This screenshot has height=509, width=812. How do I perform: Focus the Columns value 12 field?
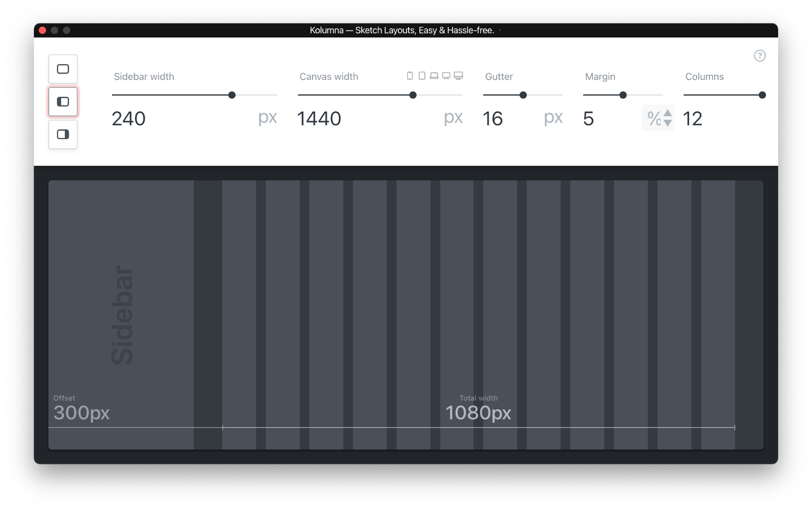click(x=724, y=119)
